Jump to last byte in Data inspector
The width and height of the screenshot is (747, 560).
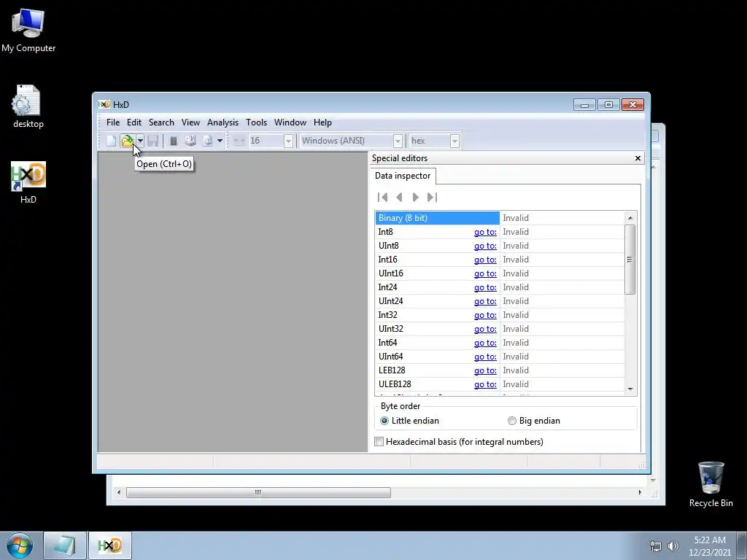tap(432, 197)
